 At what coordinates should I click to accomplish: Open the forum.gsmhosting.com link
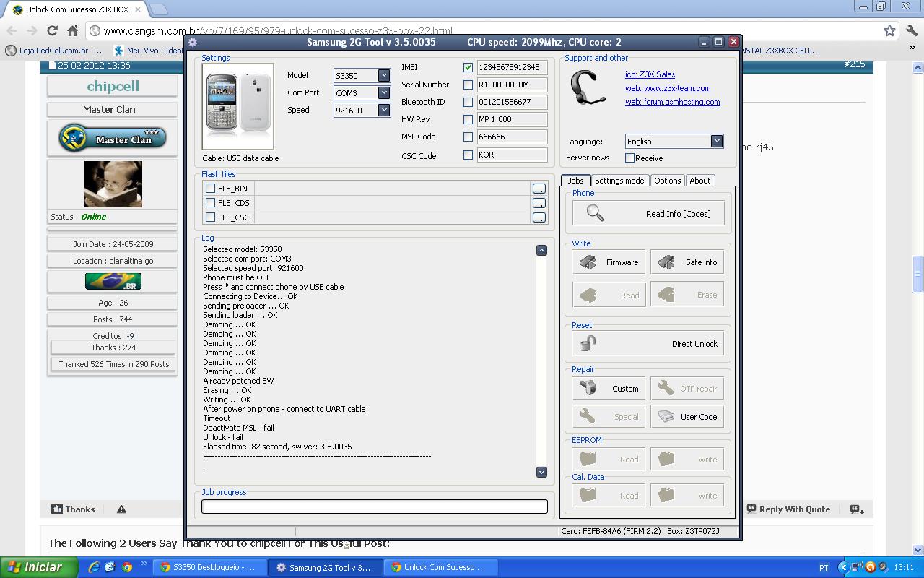coord(672,102)
